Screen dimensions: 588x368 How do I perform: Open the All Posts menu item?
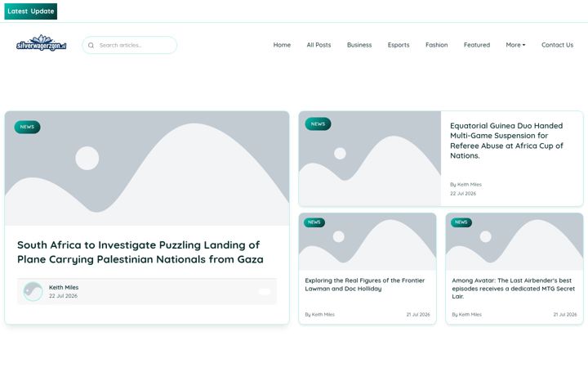tap(318, 45)
